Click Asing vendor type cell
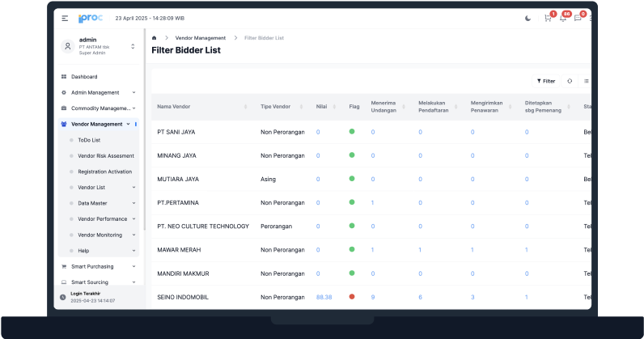The width and height of the screenshot is (644, 339). click(x=268, y=179)
